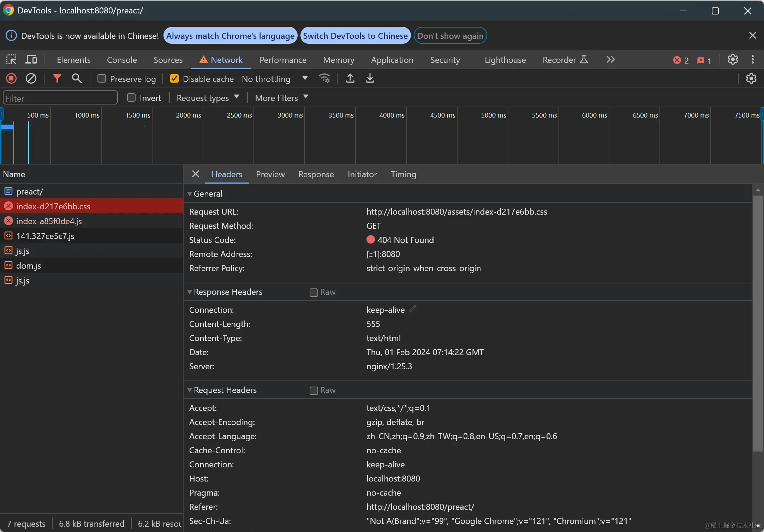764x532 pixels.
Task: Switch to the Initiator sub-tab
Action: coord(362,174)
